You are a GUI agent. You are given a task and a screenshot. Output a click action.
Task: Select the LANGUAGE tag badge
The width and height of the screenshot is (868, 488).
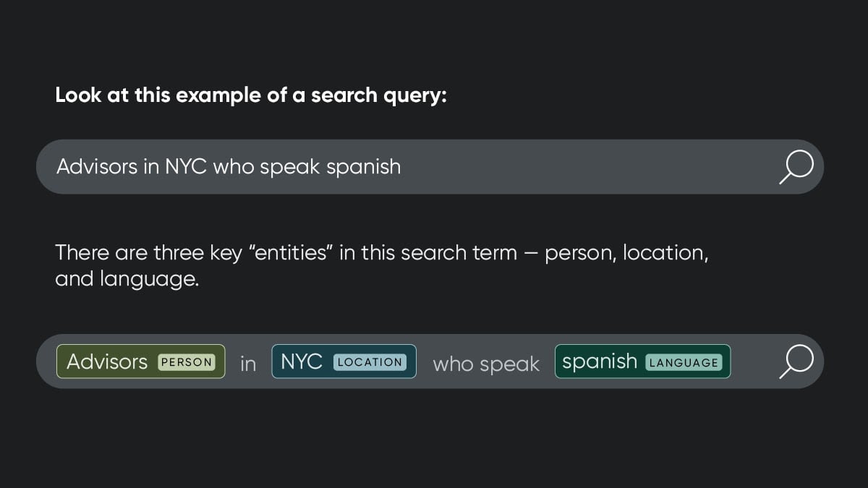coord(684,362)
